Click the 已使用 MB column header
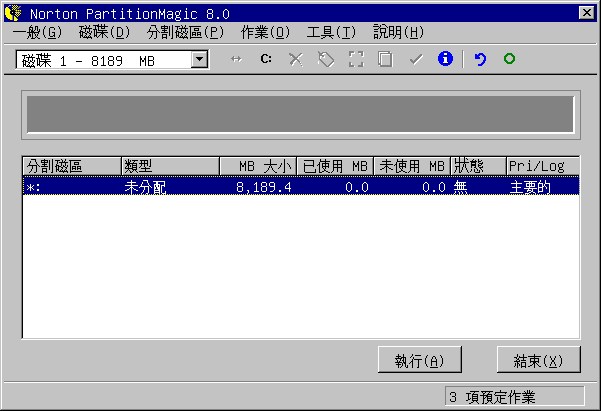The height and width of the screenshot is (411, 601). pyautogui.click(x=335, y=166)
